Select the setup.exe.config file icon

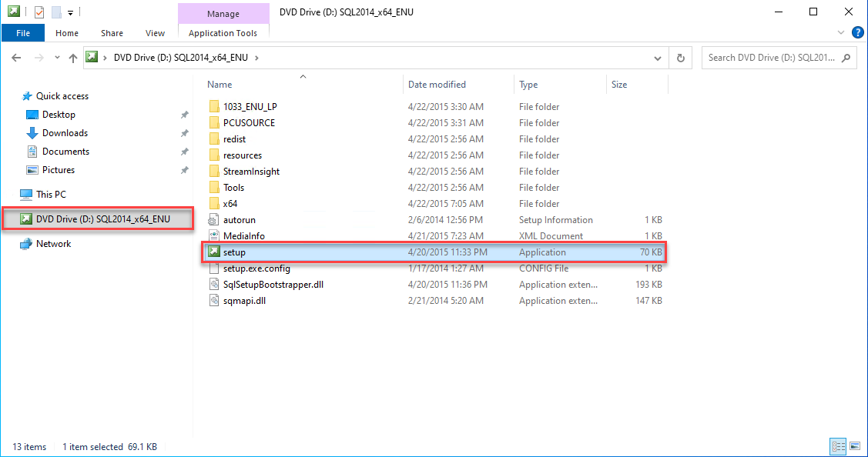213,269
